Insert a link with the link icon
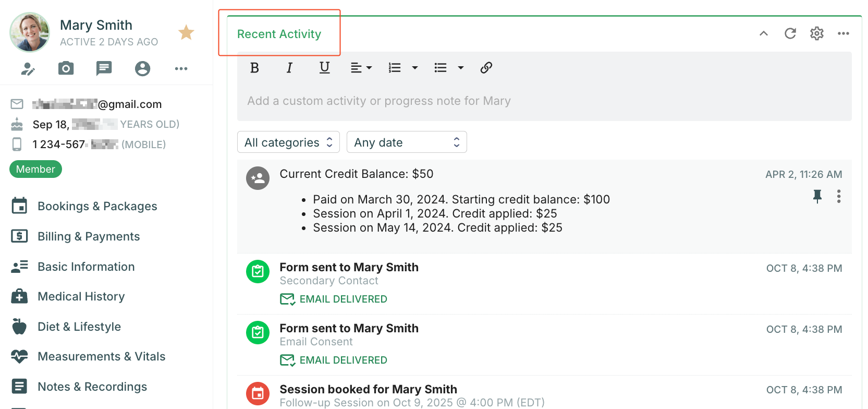 tap(486, 68)
